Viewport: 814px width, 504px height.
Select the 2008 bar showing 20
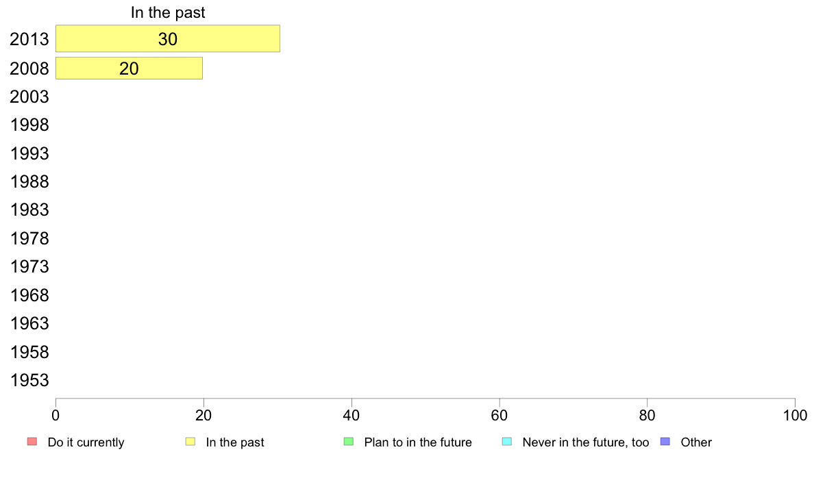click(x=129, y=68)
